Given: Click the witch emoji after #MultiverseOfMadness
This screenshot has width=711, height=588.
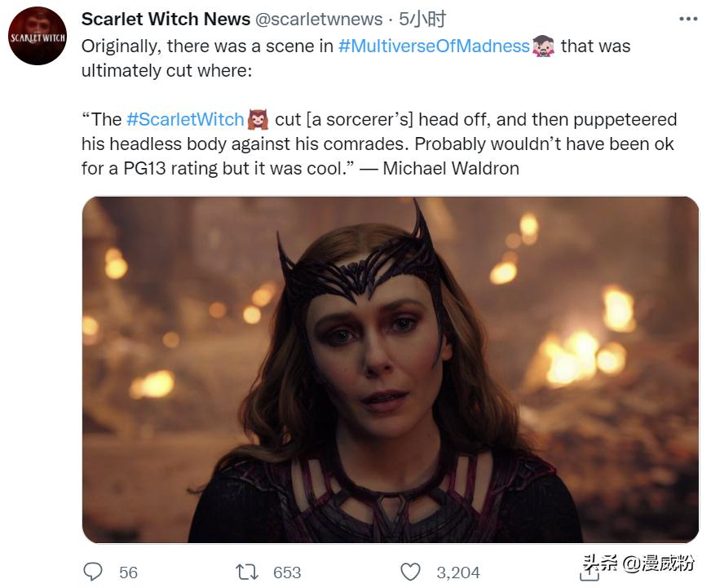Looking at the screenshot, I should point(542,46).
